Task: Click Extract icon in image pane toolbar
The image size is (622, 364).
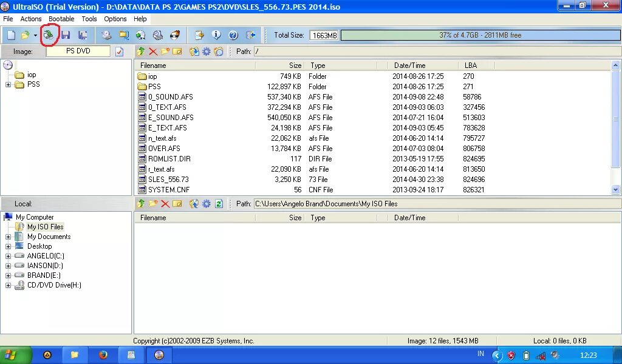Action: (x=194, y=52)
